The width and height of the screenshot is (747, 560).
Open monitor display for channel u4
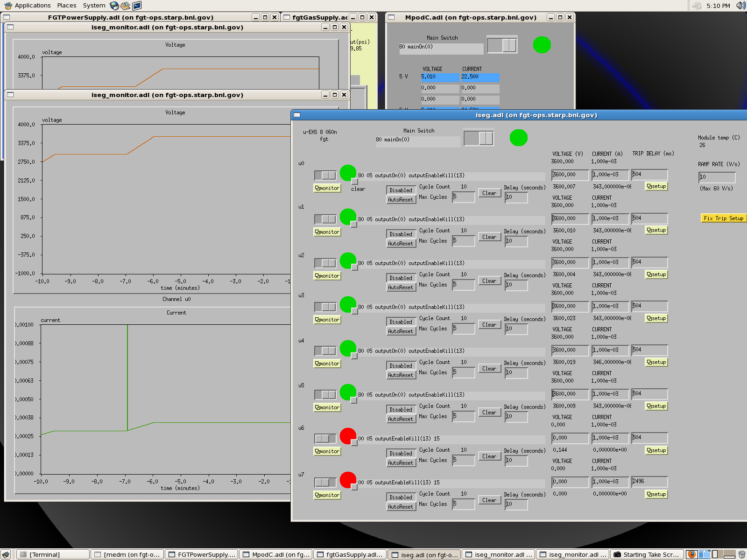coord(327,364)
